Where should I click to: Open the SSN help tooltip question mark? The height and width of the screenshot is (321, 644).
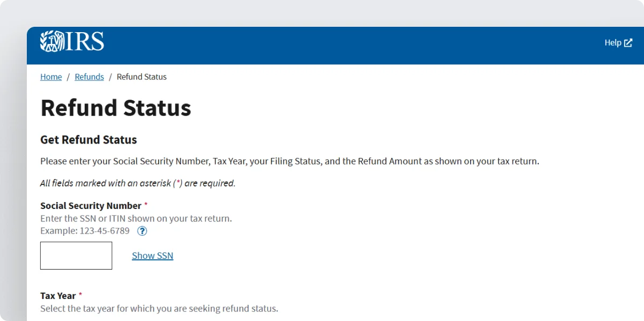(142, 231)
